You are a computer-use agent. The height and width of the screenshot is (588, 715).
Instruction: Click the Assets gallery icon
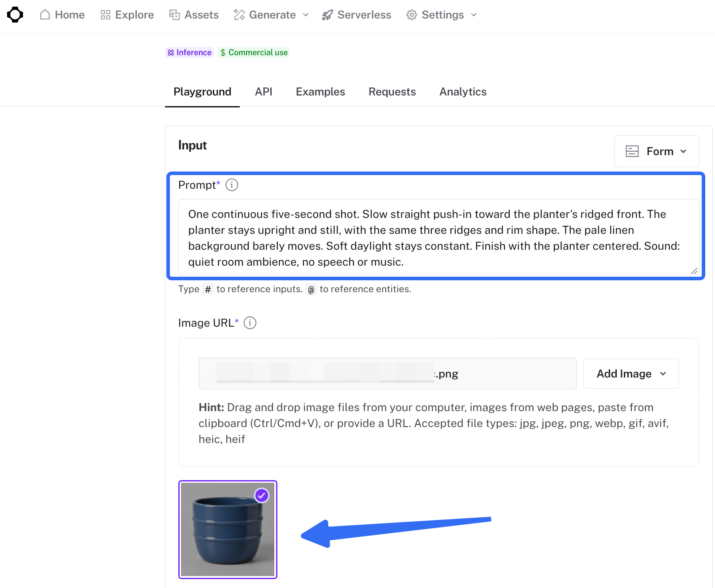click(x=174, y=15)
